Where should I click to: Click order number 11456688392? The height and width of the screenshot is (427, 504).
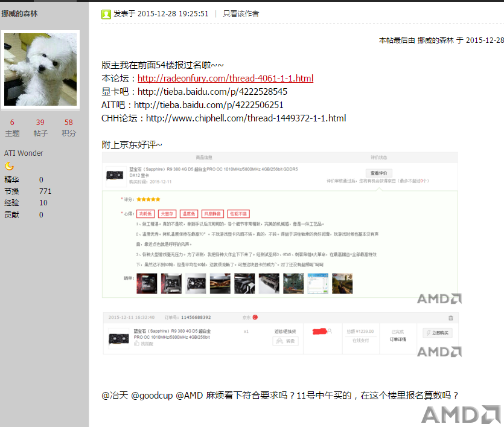click(196, 317)
